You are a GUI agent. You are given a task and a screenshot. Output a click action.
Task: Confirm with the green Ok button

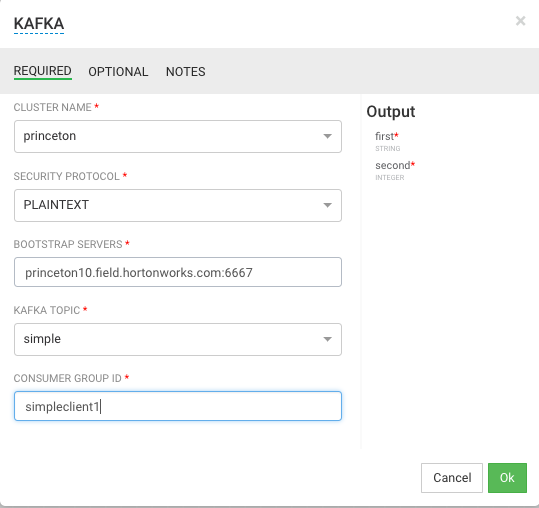point(507,478)
